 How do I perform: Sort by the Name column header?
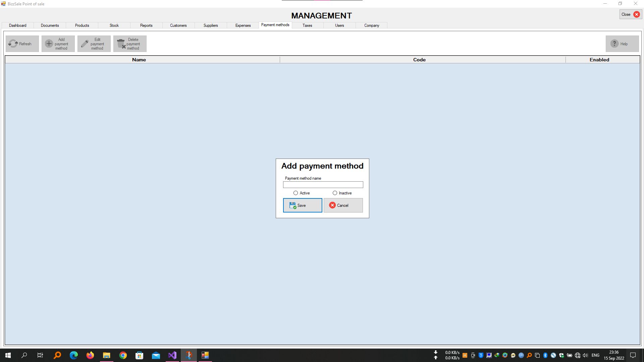click(x=143, y=60)
